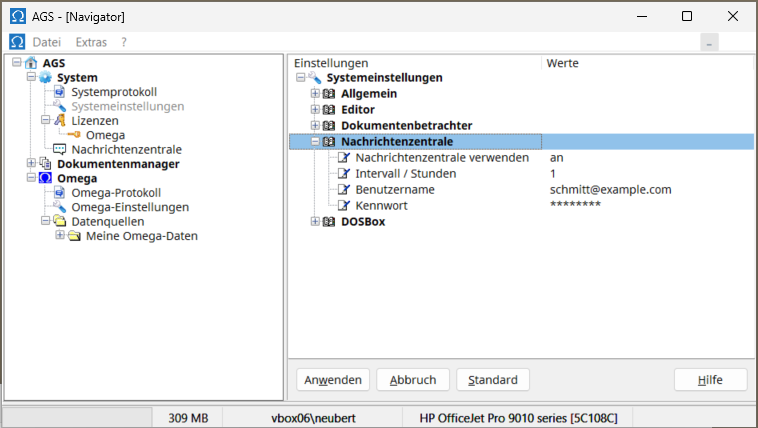
Task: Click the Omega-Einstellungen icon
Action: pos(60,207)
